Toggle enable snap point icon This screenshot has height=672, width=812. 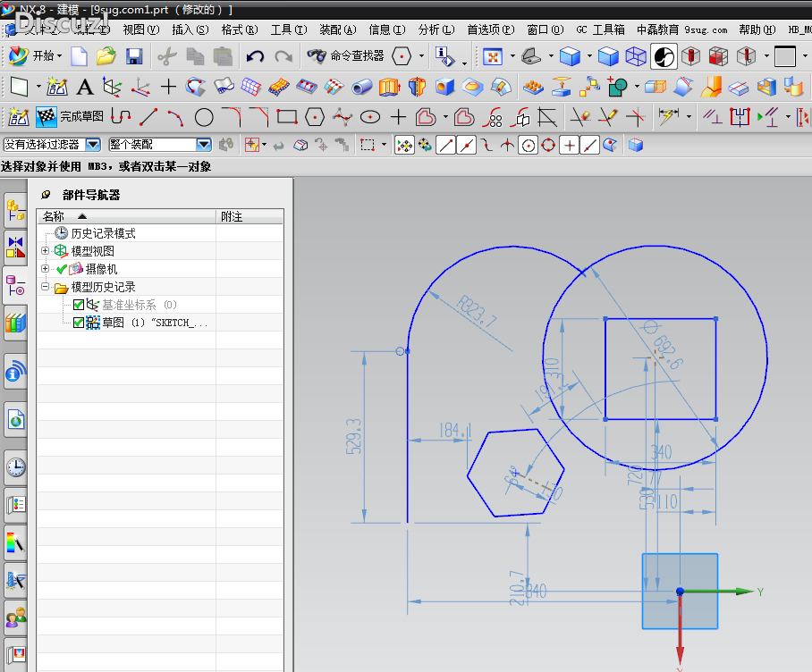(404, 146)
